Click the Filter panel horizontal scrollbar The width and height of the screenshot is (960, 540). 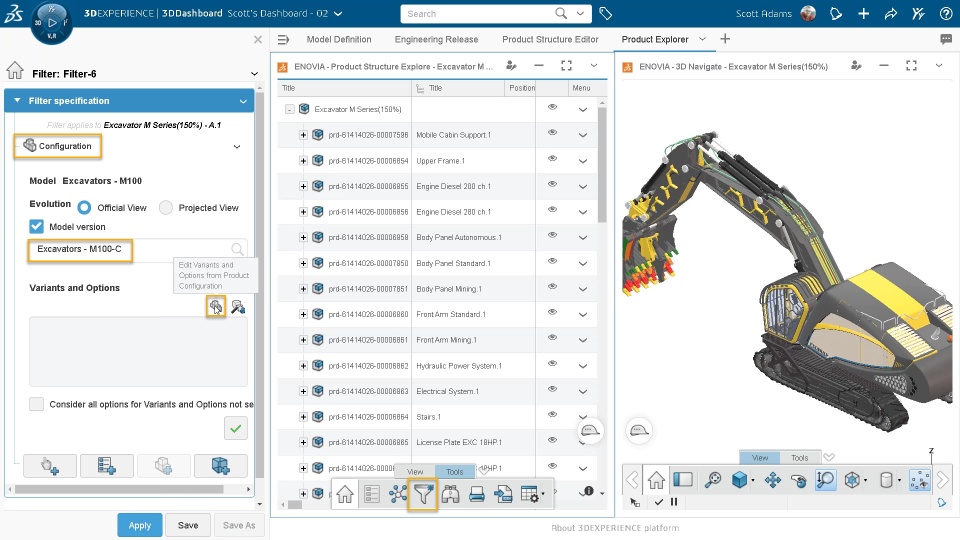click(x=119, y=489)
